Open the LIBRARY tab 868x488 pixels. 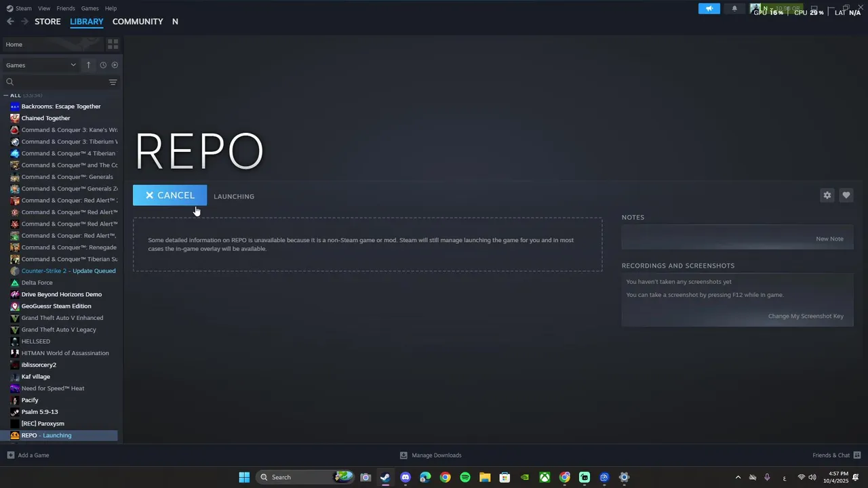point(87,22)
